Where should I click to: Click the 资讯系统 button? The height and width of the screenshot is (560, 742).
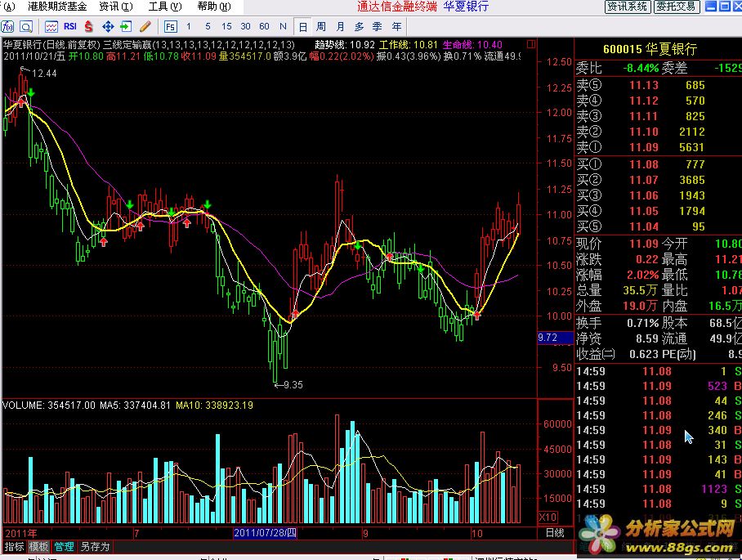click(628, 7)
